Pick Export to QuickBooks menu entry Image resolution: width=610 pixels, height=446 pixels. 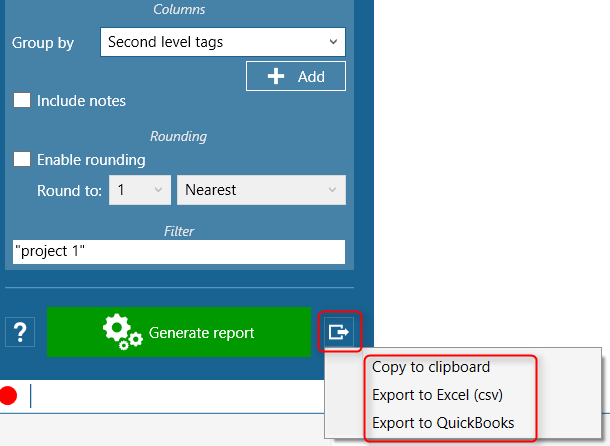443,423
